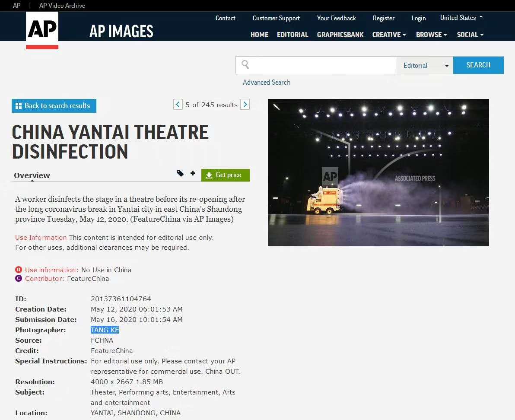Click inside the search text field

click(322, 65)
